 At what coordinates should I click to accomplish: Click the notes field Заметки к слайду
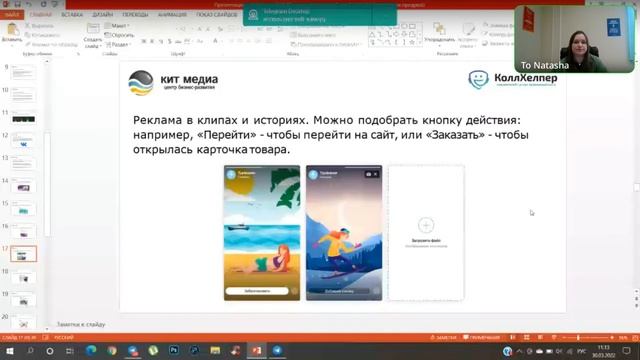(81, 324)
